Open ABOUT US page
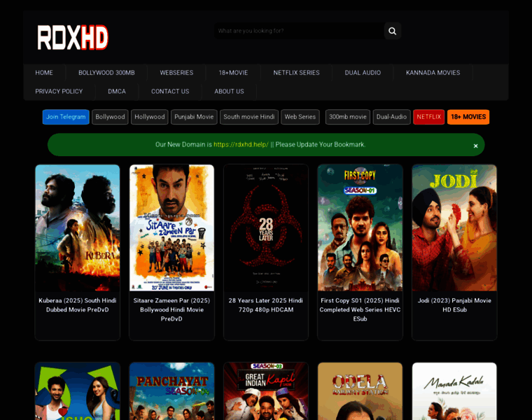 229,91
